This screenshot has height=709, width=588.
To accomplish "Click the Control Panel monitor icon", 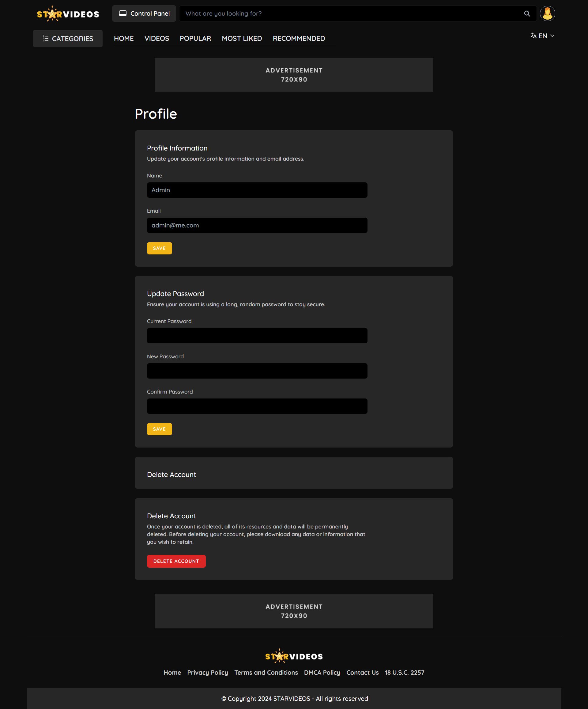I will [x=123, y=13].
